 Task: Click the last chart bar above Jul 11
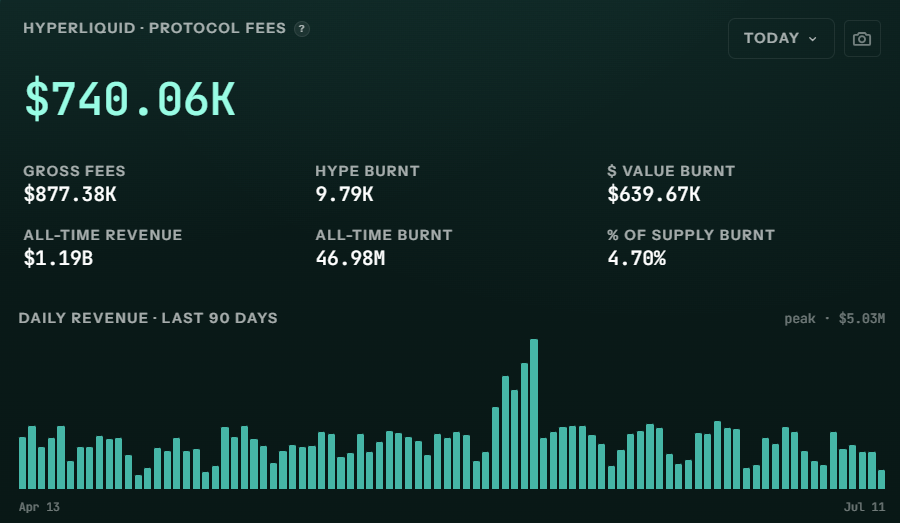tap(882, 479)
